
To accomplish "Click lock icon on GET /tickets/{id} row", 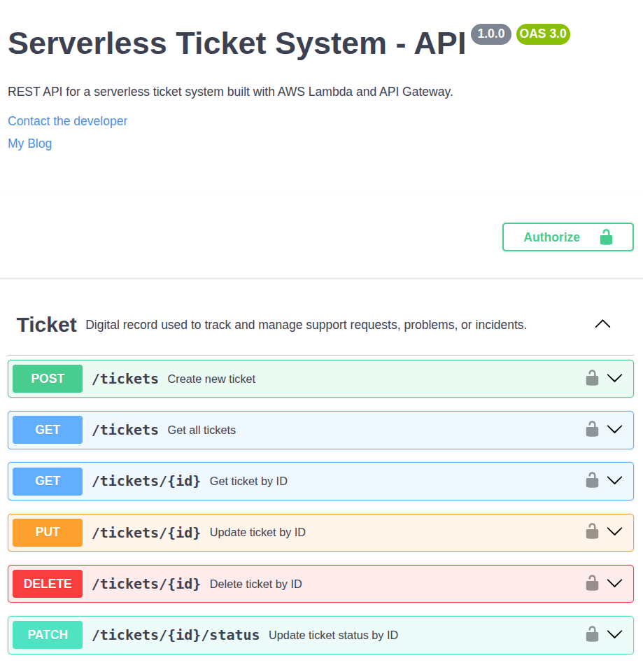I will 592,481.
